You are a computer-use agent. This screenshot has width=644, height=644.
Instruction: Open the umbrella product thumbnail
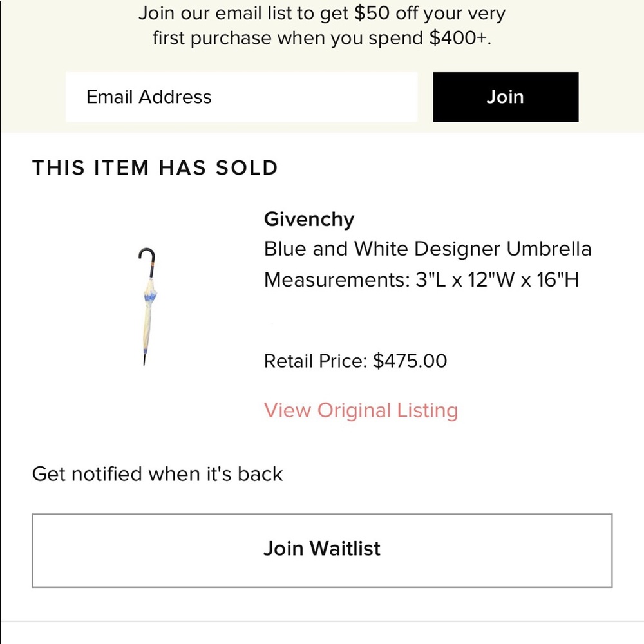coord(147,306)
